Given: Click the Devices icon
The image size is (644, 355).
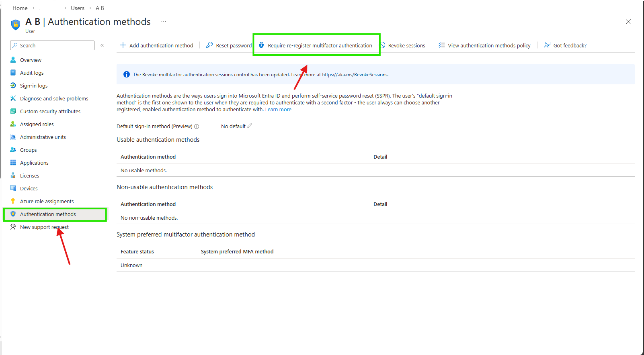Looking at the screenshot, I should pos(13,188).
